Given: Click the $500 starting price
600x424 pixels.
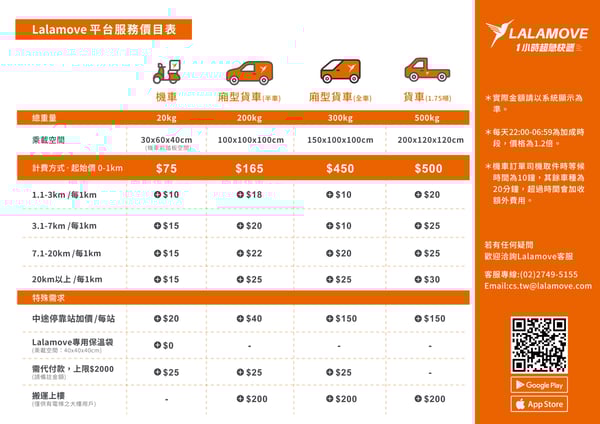Looking at the screenshot, I should point(428,169).
